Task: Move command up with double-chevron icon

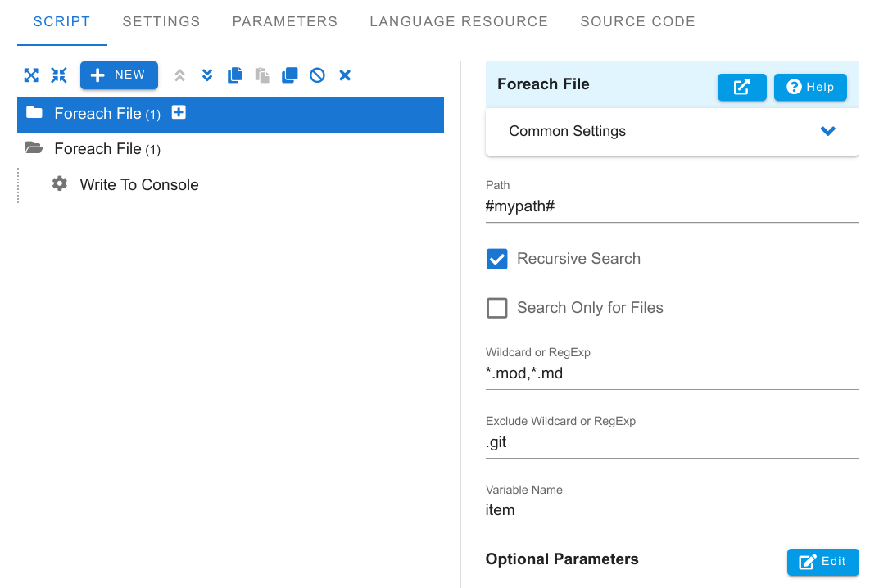Action: click(179, 75)
